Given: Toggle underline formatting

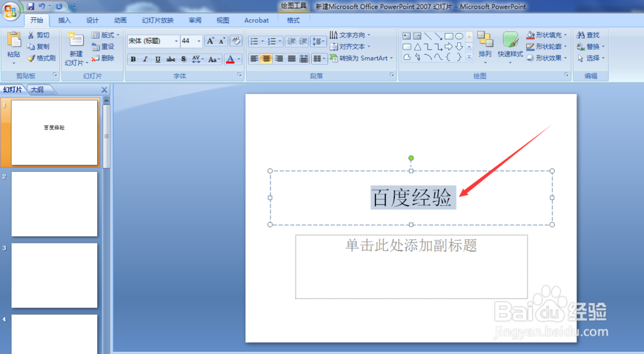Looking at the screenshot, I should coord(158,59).
